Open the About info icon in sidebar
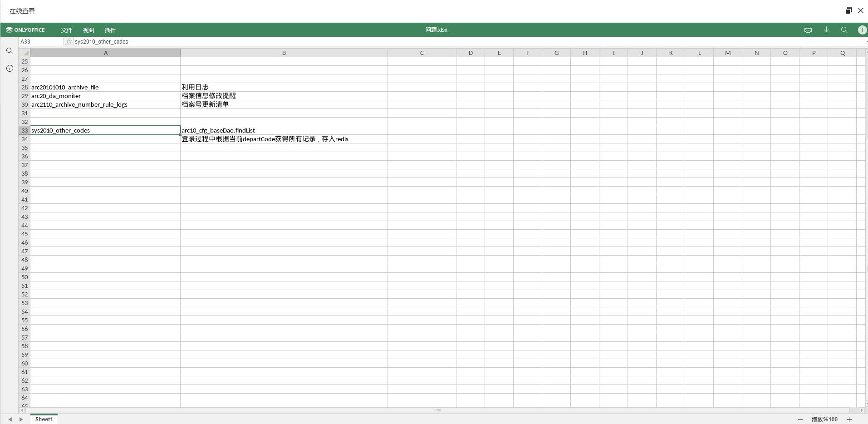 coord(10,68)
